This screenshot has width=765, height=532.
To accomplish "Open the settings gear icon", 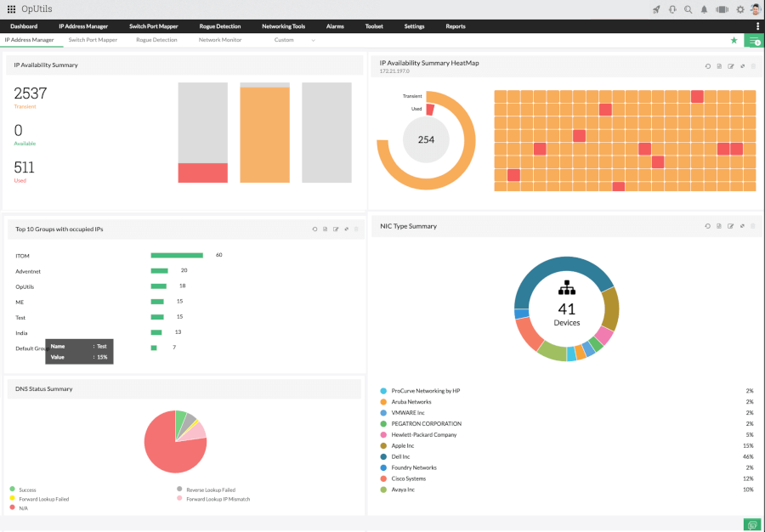I will click(x=740, y=9).
